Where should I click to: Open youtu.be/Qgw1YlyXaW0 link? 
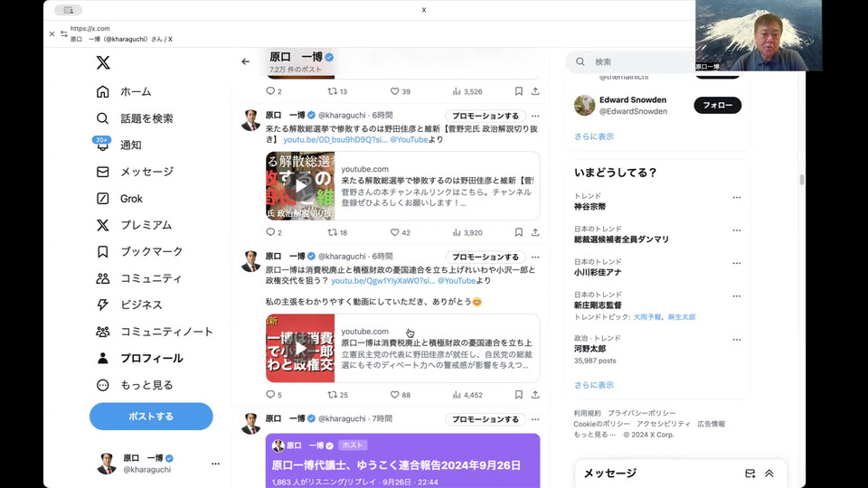(383, 281)
